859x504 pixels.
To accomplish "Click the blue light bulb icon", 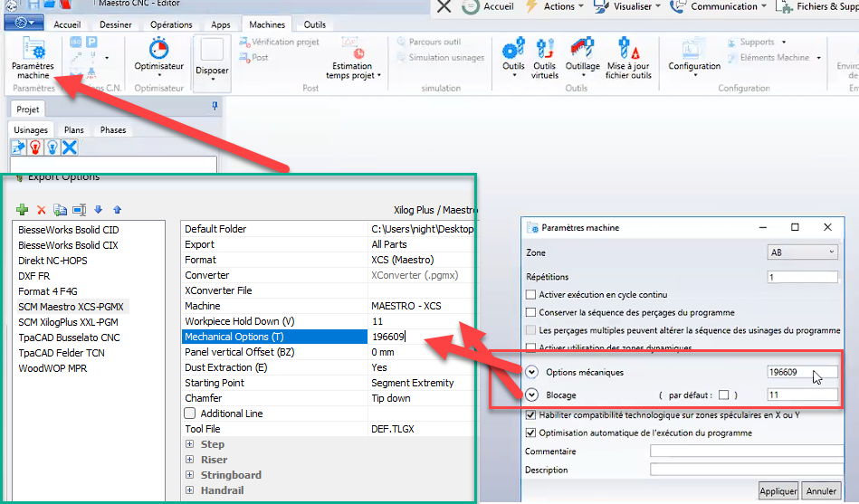I will 52,147.
